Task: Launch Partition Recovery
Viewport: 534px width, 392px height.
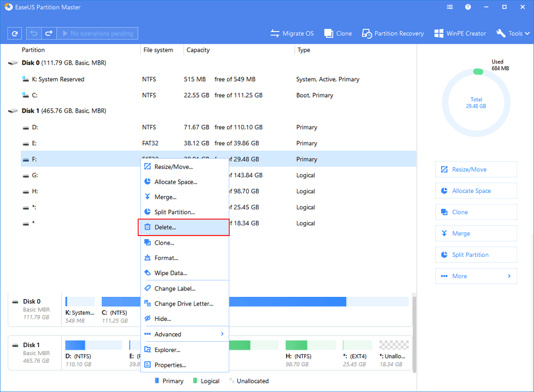Action: pos(392,33)
